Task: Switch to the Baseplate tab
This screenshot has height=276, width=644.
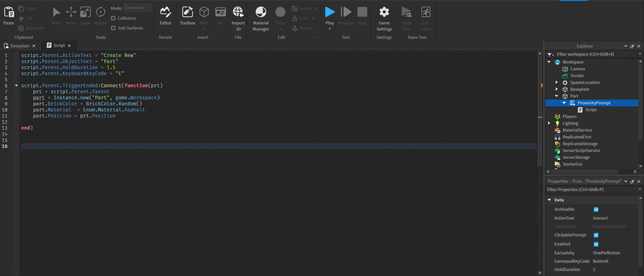Action: (x=18, y=45)
